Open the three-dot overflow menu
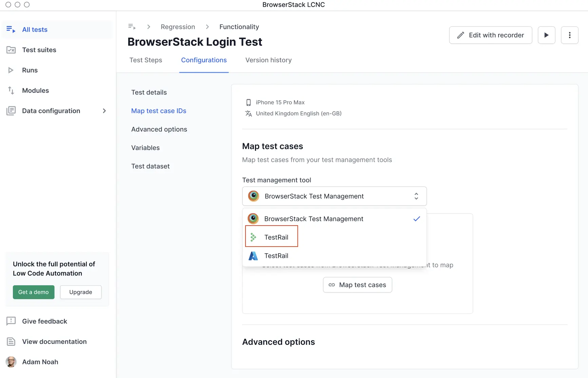588x378 pixels. pyautogui.click(x=570, y=35)
